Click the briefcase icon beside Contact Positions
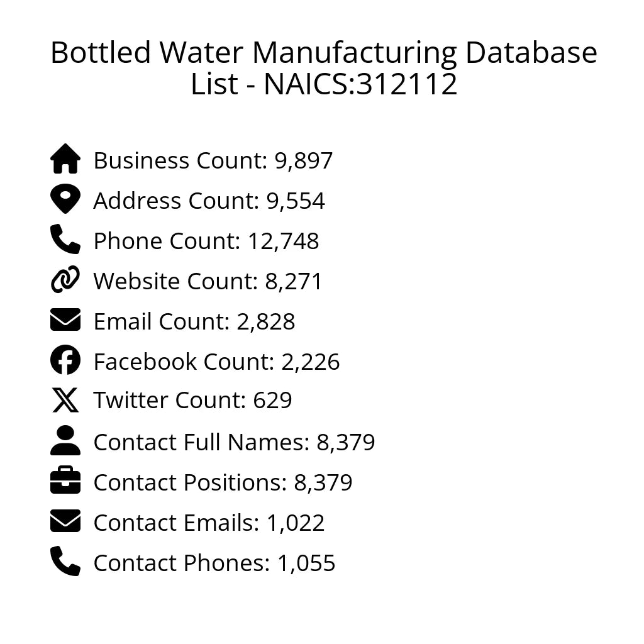The width and height of the screenshot is (644, 644). point(65,481)
